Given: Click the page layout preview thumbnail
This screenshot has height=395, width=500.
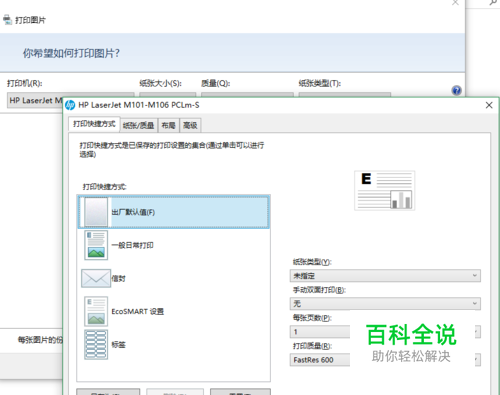Looking at the screenshot, I should coord(385,190).
